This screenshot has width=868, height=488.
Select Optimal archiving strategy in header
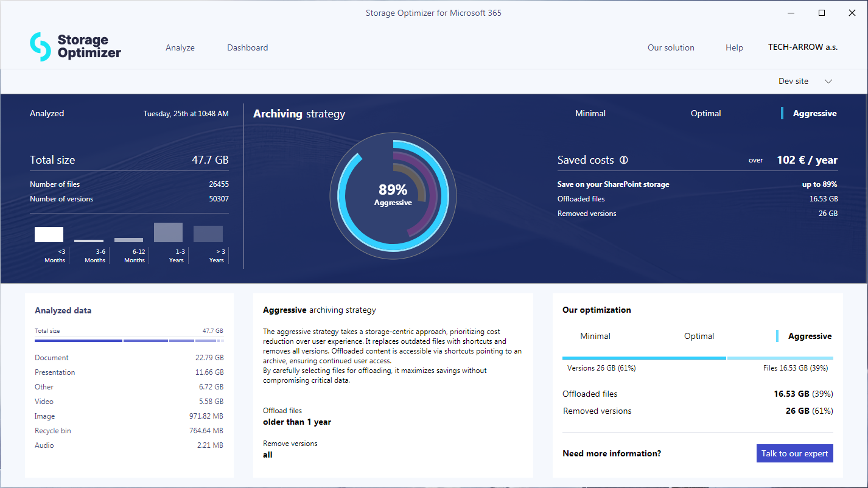pos(705,113)
